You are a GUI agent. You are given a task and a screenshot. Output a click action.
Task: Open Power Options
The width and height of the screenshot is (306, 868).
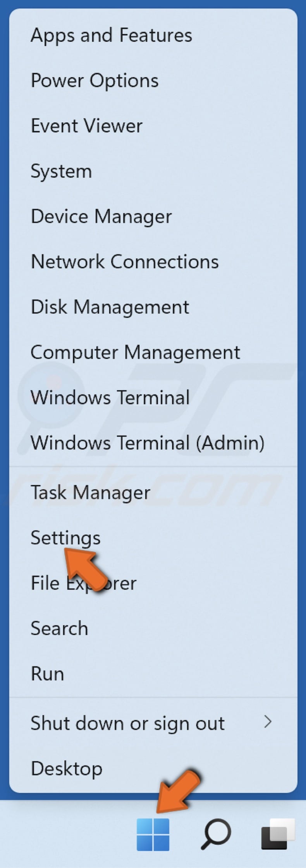pos(94,81)
